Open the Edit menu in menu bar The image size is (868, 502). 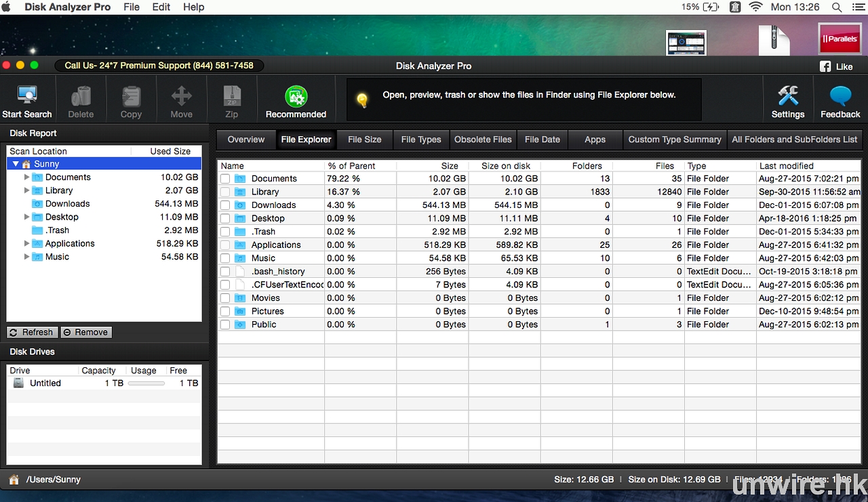pos(161,7)
